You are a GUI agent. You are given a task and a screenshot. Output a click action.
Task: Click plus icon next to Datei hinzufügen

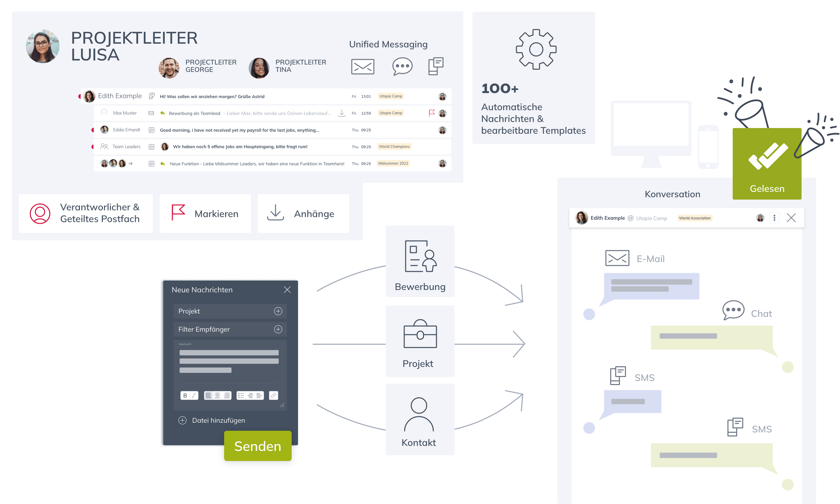tap(182, 420)
